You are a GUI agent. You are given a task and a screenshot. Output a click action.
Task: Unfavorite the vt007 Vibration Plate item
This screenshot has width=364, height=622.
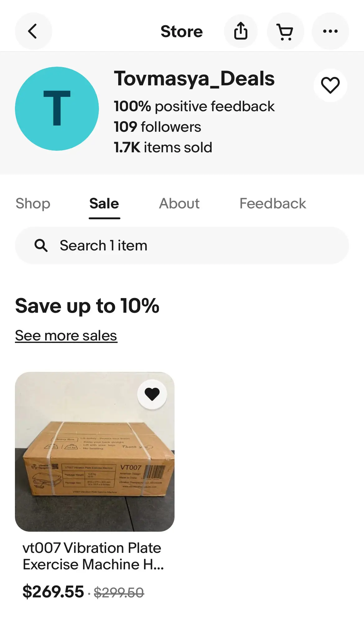tap(152, 394)
